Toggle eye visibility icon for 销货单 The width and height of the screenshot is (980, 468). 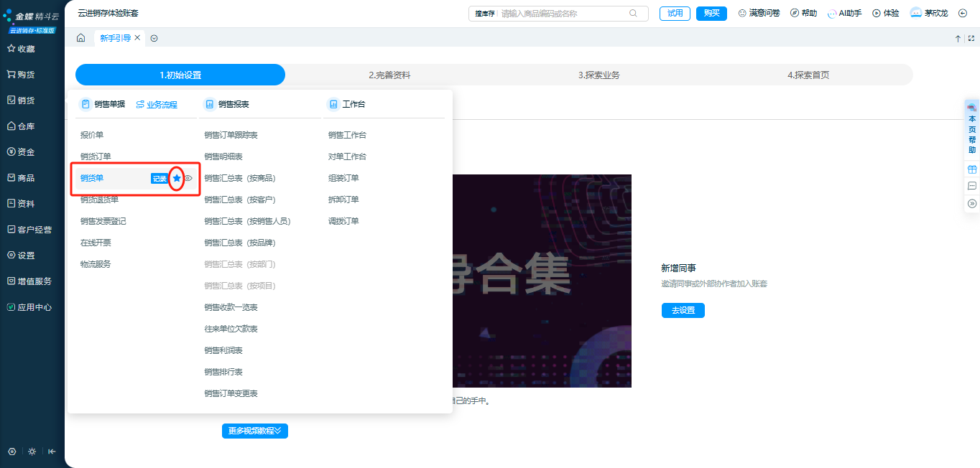click(189, 178)
